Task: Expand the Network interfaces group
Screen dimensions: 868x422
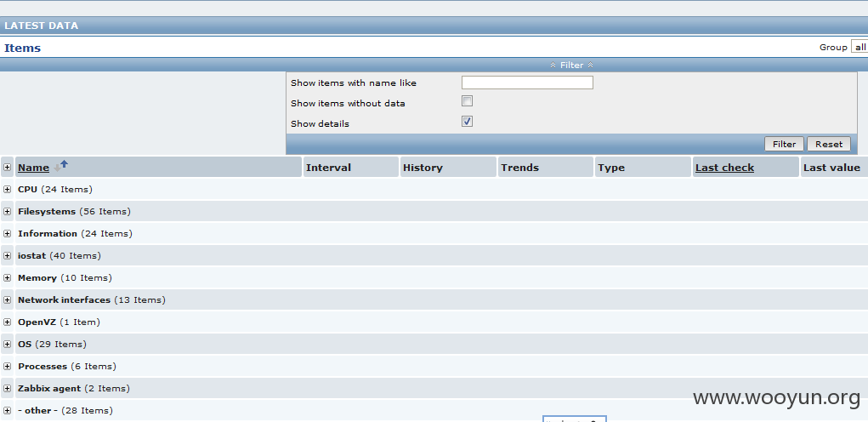Action: (x=7, y=300)
